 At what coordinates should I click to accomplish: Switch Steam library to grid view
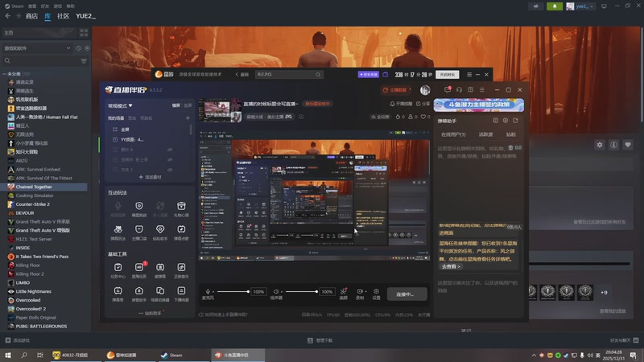pos(84,32)
